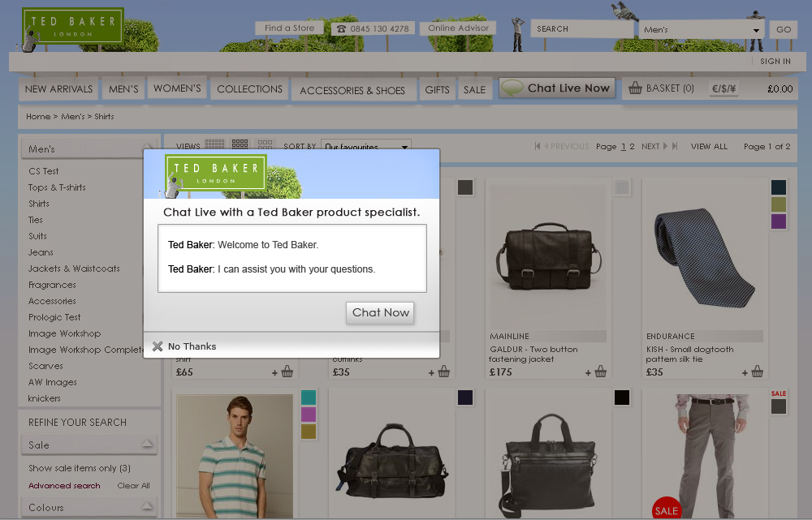Collapse the Sale refine section
The image size is (812, 520).
click(x=147, y=444)
